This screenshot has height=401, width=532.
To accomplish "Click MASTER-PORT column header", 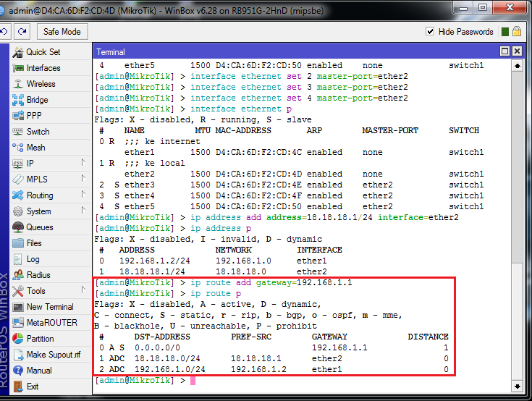I will click(390, 130).
